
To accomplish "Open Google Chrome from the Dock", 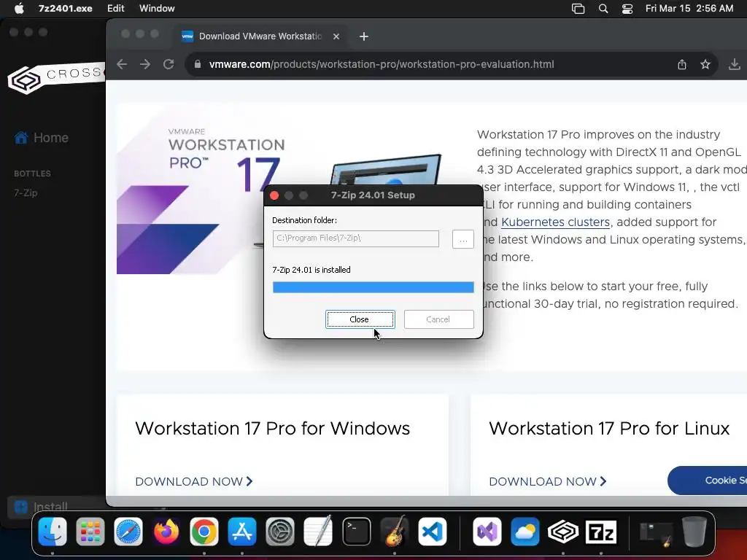I will (x=204, y=532).
